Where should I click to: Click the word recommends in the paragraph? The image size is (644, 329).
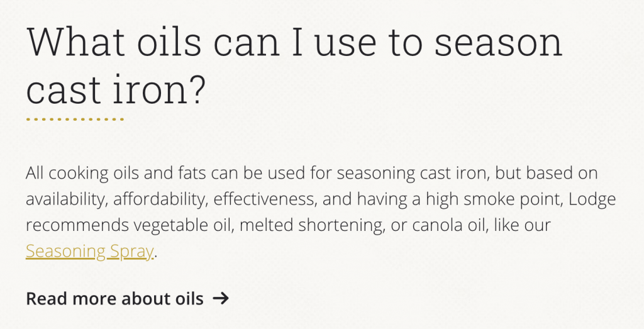point(77,225)
